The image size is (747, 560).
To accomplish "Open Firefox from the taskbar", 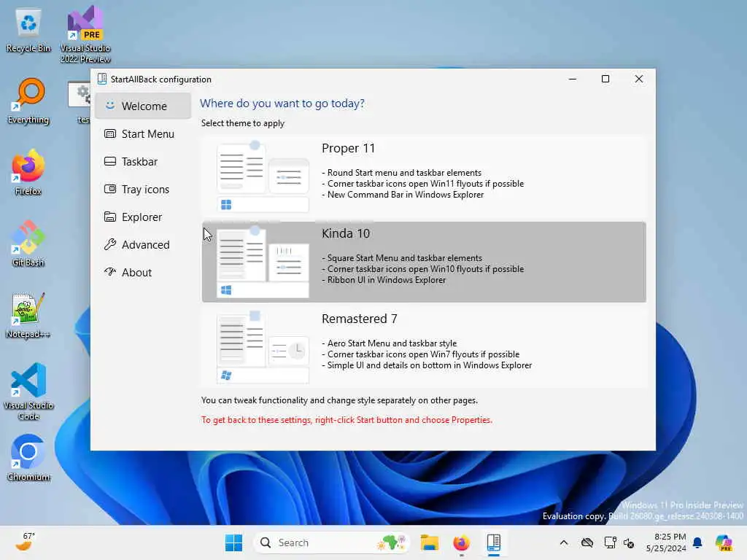I will pos(461,542).
